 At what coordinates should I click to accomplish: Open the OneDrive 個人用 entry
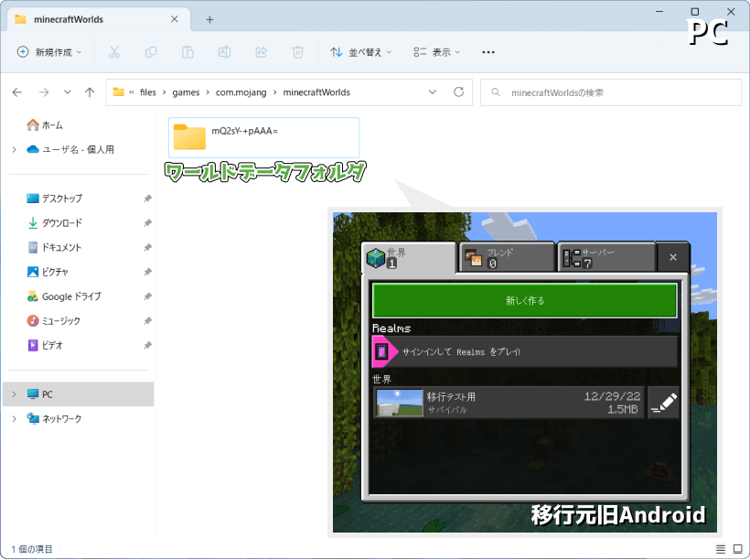click(70, 149)
